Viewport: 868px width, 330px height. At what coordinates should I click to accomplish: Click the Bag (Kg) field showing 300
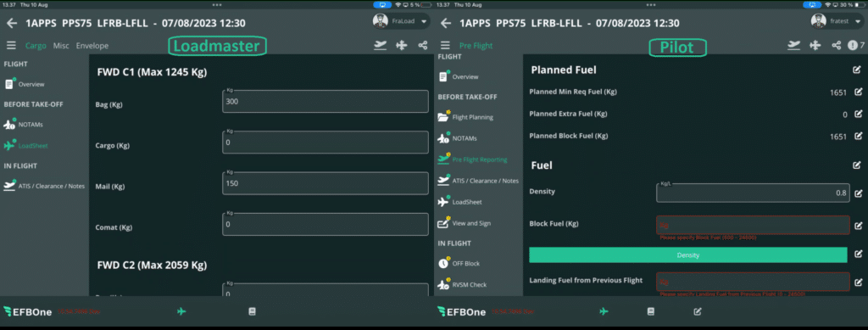point(325,101)
